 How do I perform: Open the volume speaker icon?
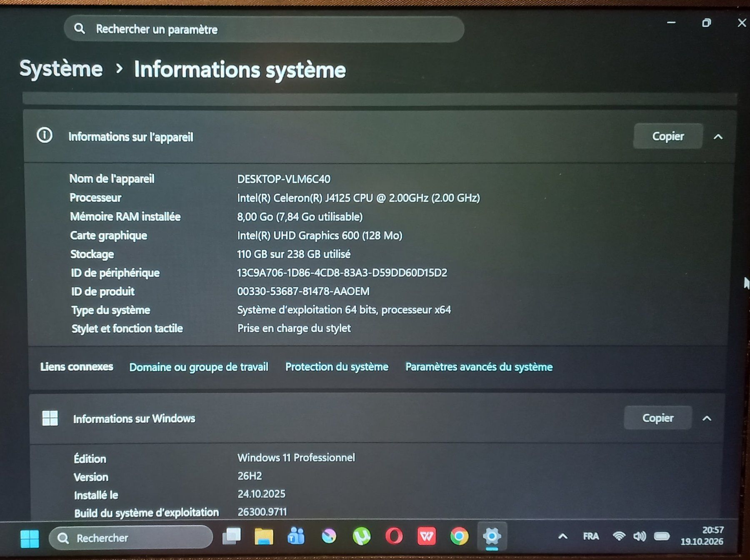click(x=640, y=536)
